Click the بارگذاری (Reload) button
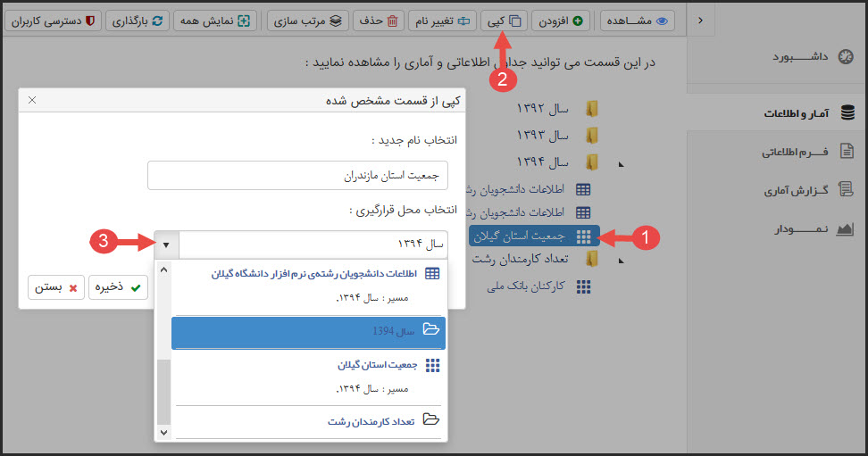This screenshot has width=868, height=456. click(138, 20)
